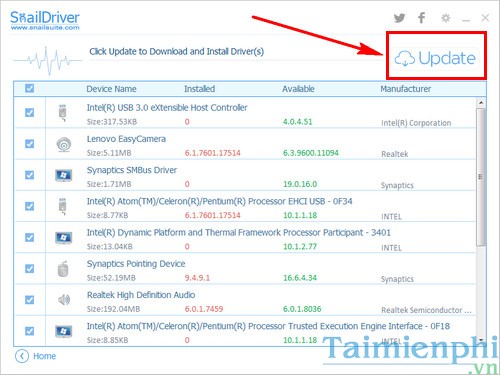Image resolution: width=500 pixels, height=375 pixels.
Task: Click the Manufacturer column header
Action: (406, 89)
